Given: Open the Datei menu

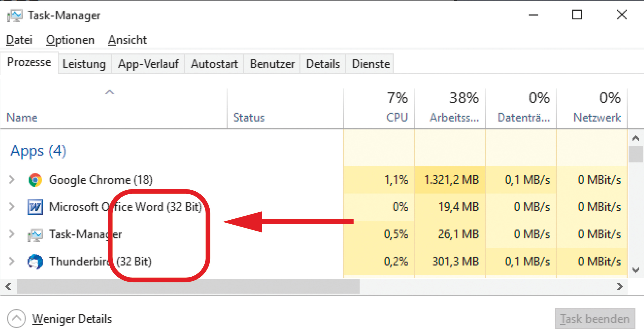Looking at the screenshot, I should pyautogui.click(x=19, y=40).
